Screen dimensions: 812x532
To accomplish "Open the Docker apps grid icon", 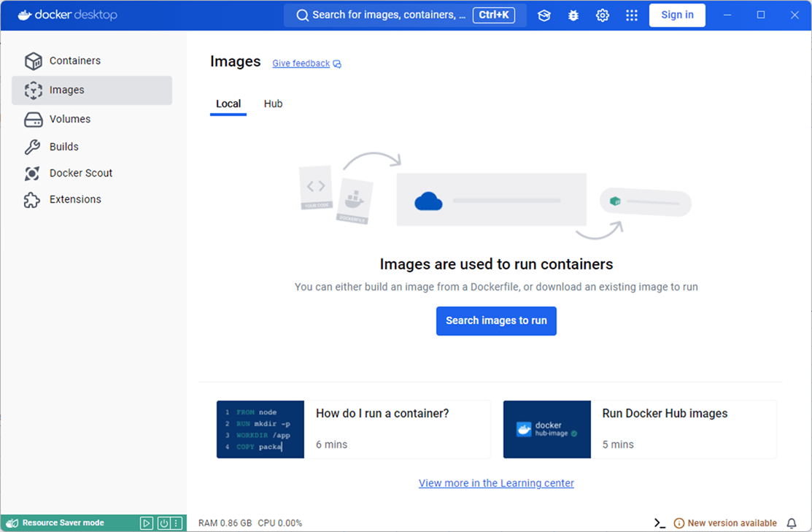I will click(x=632, y=15).
